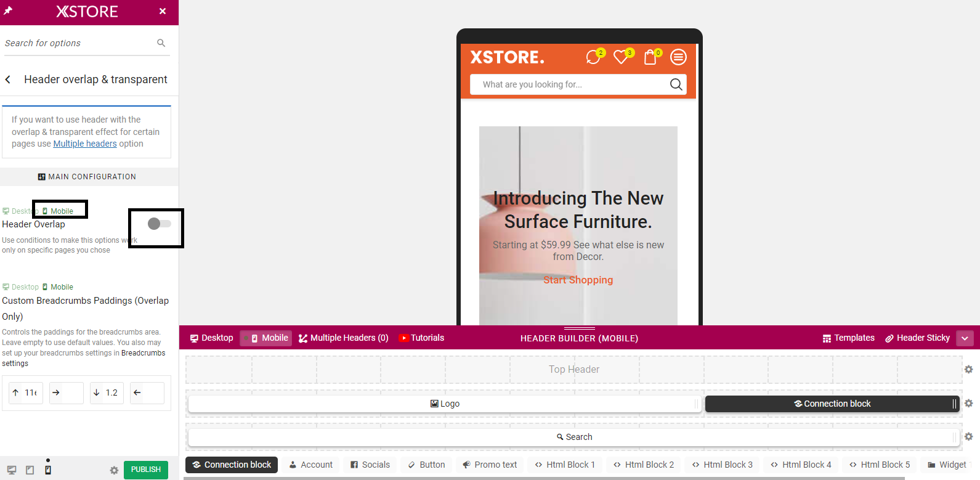This screenshot has height=480, width=980.
Task: Click the furniture banner image
Action: (578, 226)
